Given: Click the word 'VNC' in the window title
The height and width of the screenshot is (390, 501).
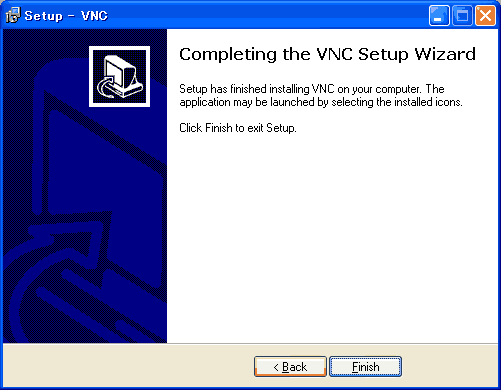Looking at the screenshot, I should click(x=94, y=16).
